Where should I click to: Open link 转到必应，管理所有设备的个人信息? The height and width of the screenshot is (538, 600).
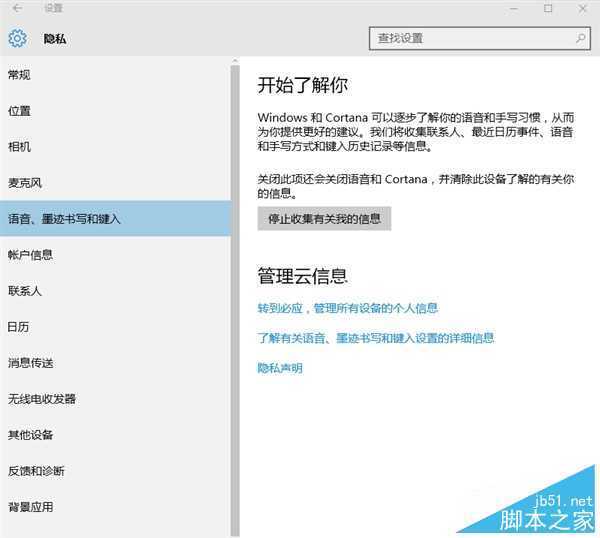click(347, 308)
